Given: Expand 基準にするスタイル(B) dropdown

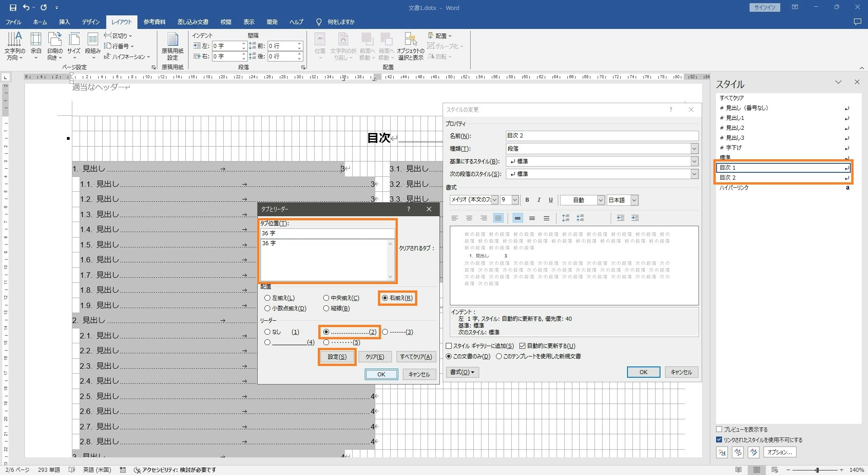Looking at the screenshot, I should coord(694,161).
